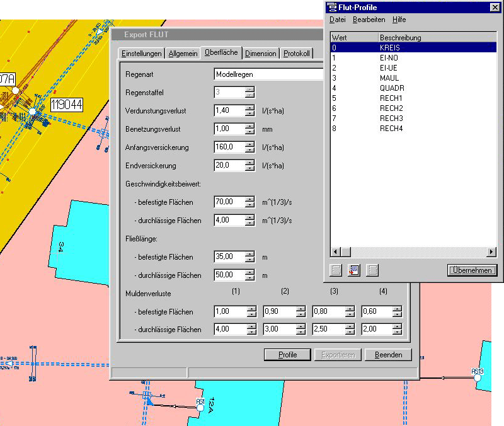Open the Datei menu in Flut-Profile
The width and height of the screenshot is (504, 426).
point(338,20)
